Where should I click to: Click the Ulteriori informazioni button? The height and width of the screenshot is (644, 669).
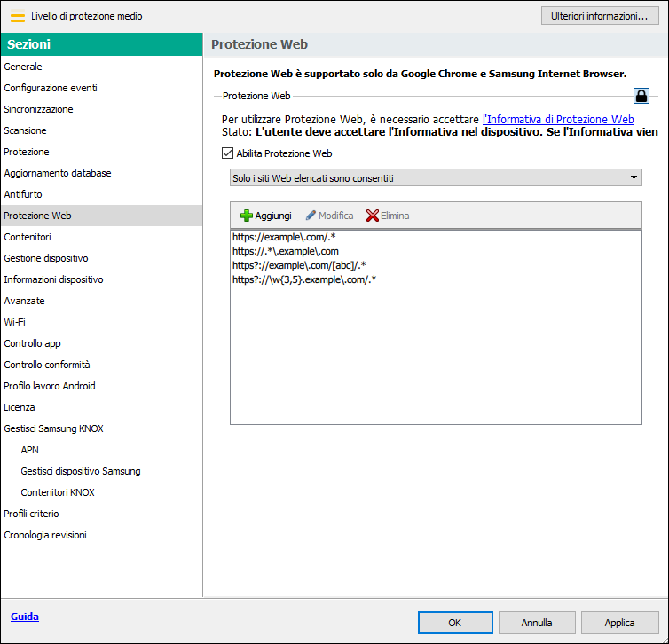pos(600,16)
